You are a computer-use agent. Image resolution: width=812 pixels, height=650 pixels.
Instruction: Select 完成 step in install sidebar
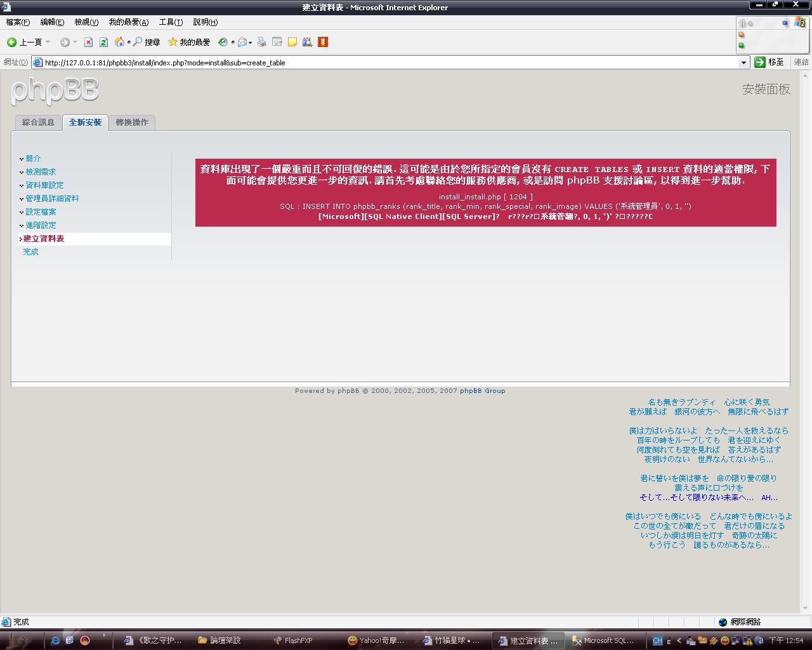coord(30,252)
